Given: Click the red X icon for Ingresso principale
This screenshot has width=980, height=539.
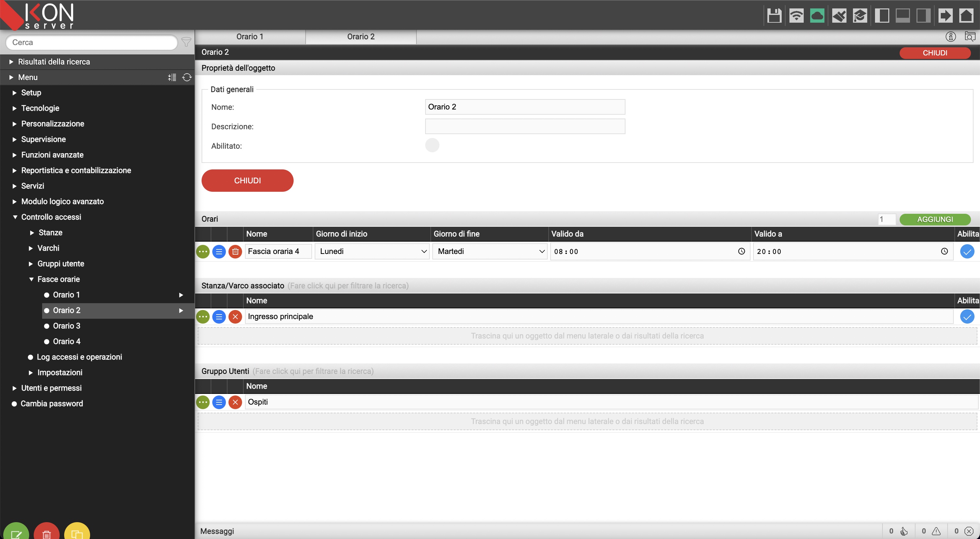Looking at the screenshot, I should click(x=236, y=316).
